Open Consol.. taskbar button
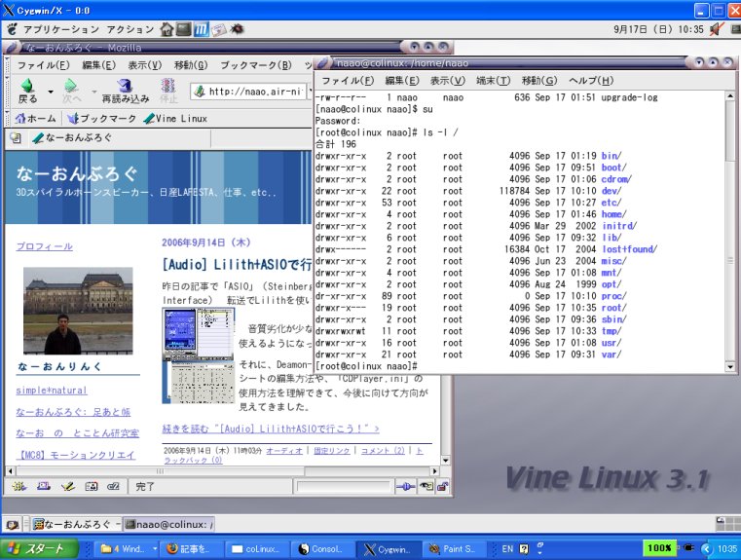Viewport: 741px width, 560px height. [x=321, y=548]
